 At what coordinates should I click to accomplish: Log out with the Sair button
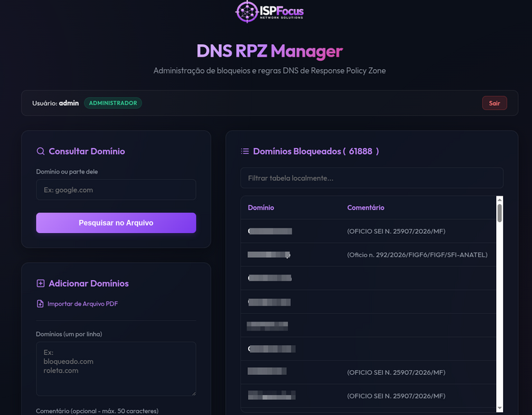coord(494,103)
